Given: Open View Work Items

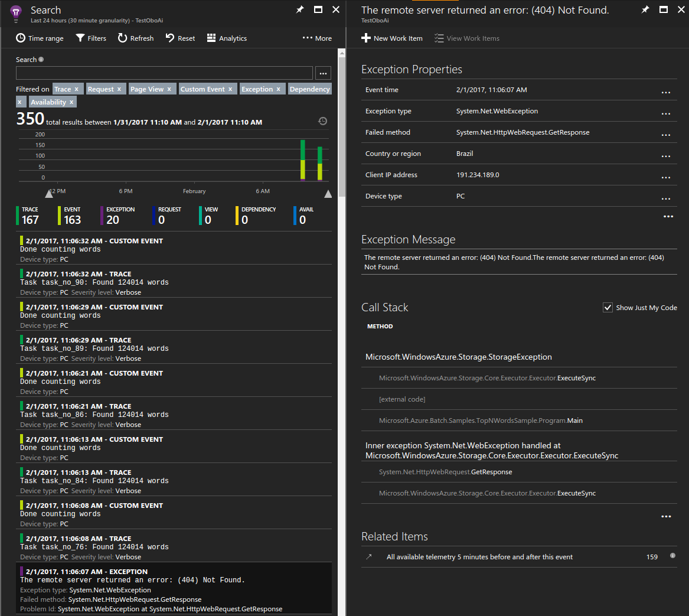Looking at the screenshot, I should 466,38.
